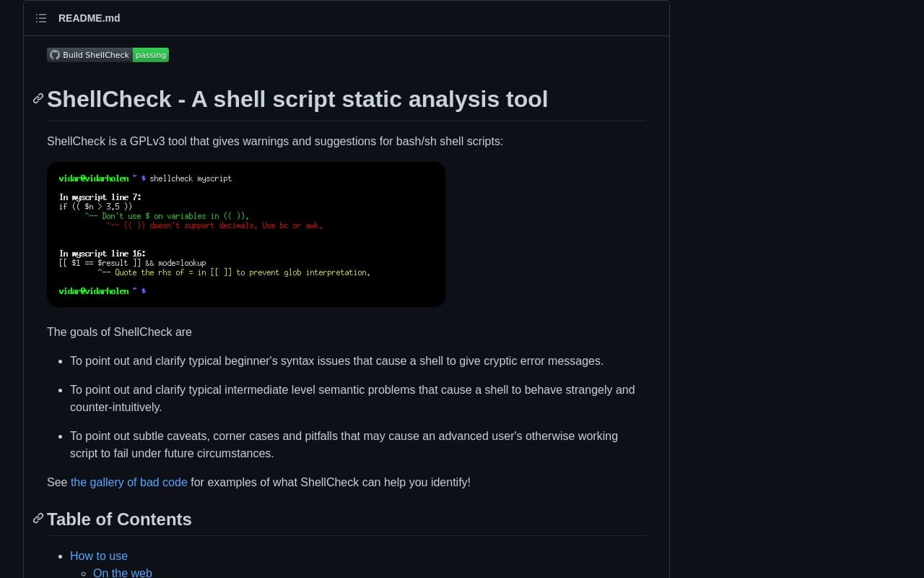
Task: Click the ShellCheck main heading text
Action: coord(297,99)
